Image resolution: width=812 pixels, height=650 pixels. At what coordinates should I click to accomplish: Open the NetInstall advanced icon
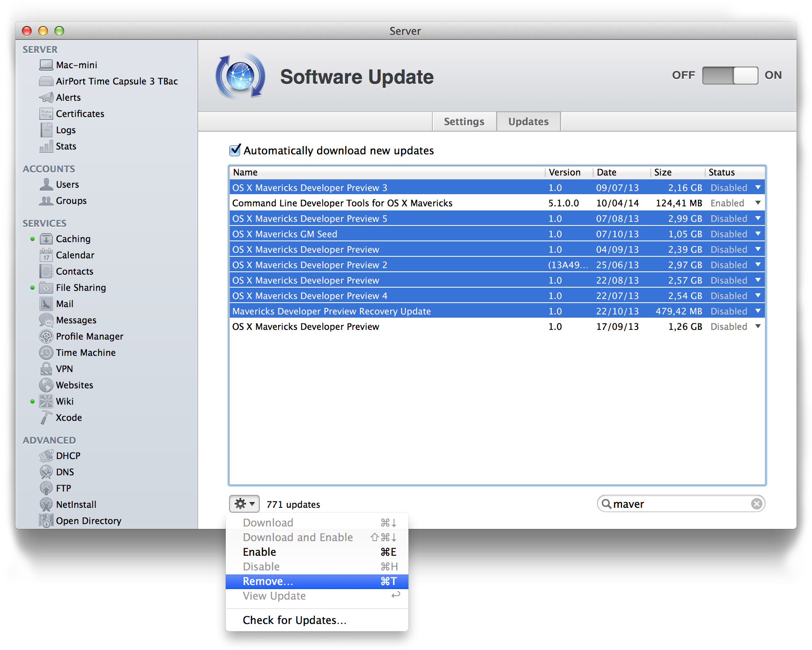tap(46, 505)
